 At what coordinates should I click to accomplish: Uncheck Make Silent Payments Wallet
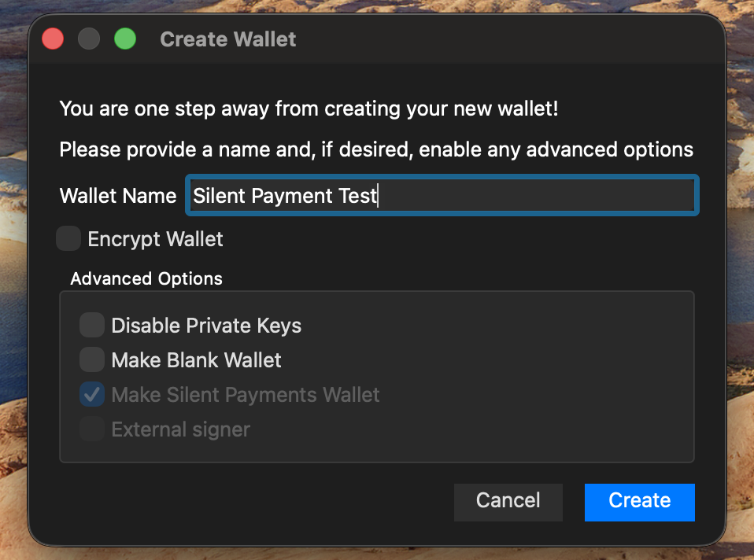click(92, 395)
